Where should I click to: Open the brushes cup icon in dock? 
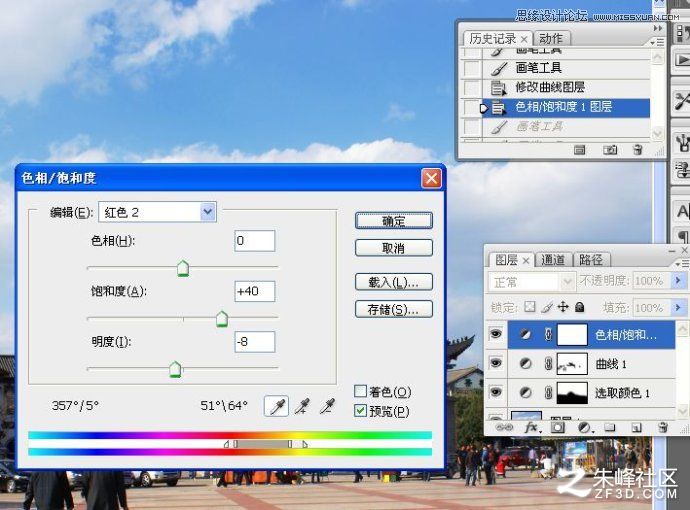coord(682,142)
